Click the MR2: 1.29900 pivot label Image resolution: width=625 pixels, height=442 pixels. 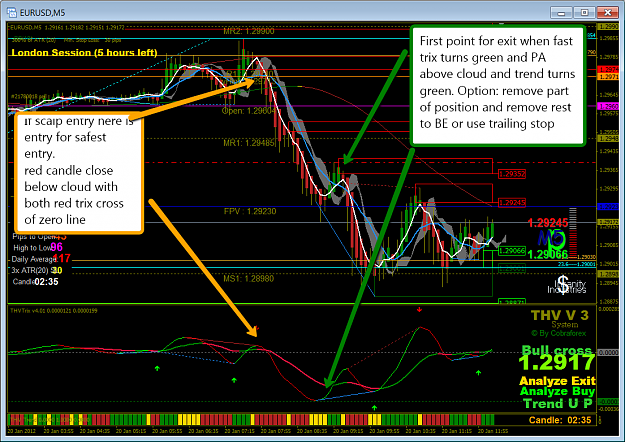point(249,31)
